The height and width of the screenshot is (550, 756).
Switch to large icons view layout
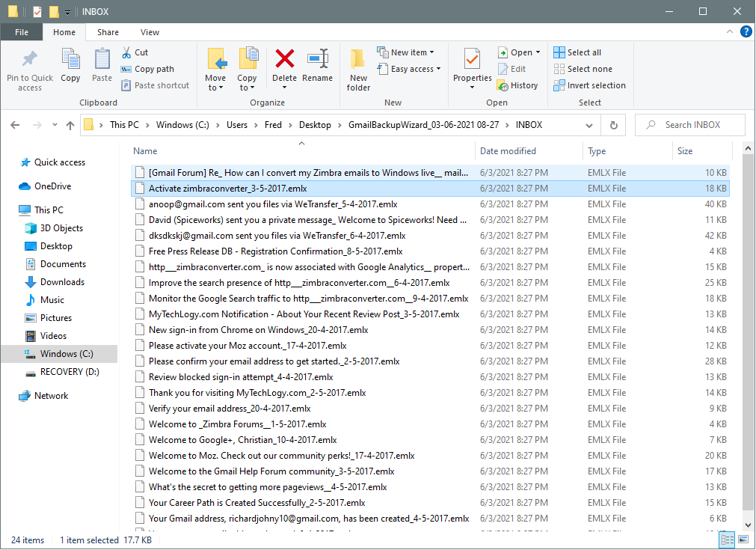[x=743, y=540]
